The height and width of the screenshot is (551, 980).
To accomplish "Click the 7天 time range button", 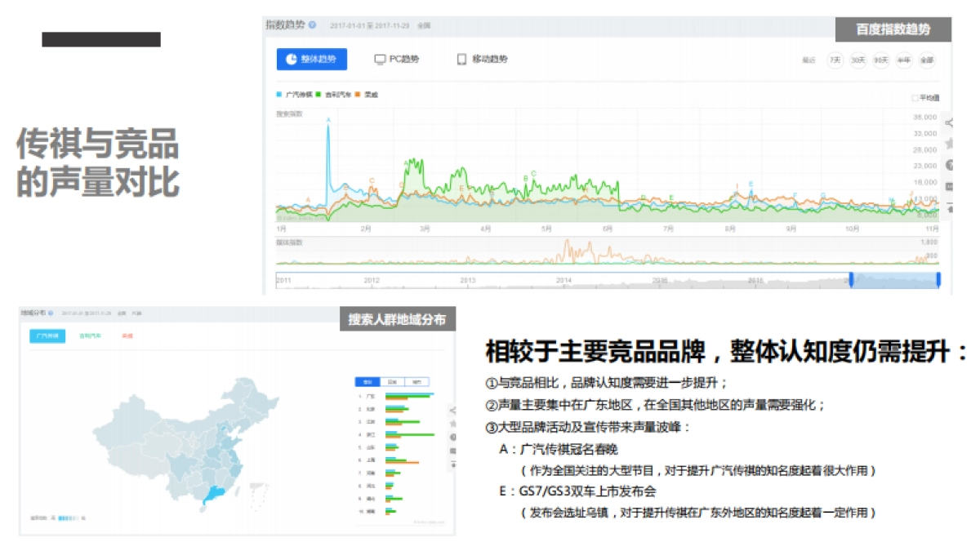I will 834,60.
